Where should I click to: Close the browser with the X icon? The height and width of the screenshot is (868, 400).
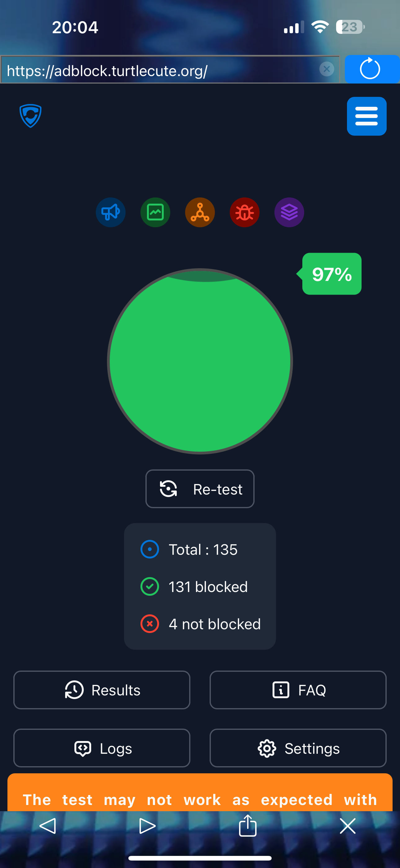tap(348, 826)
